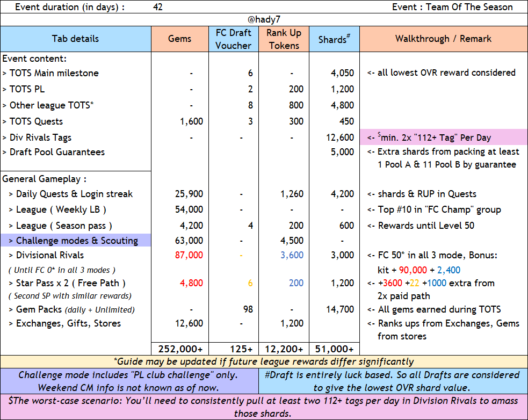Click the 'Walkthrough / Remark' header

point(443,39)
